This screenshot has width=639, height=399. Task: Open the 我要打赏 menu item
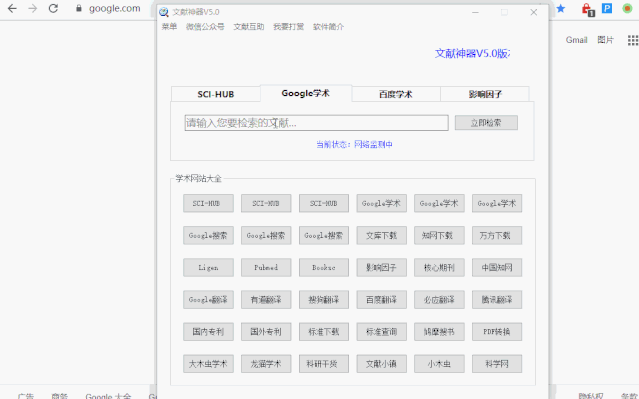coord(289,26)
